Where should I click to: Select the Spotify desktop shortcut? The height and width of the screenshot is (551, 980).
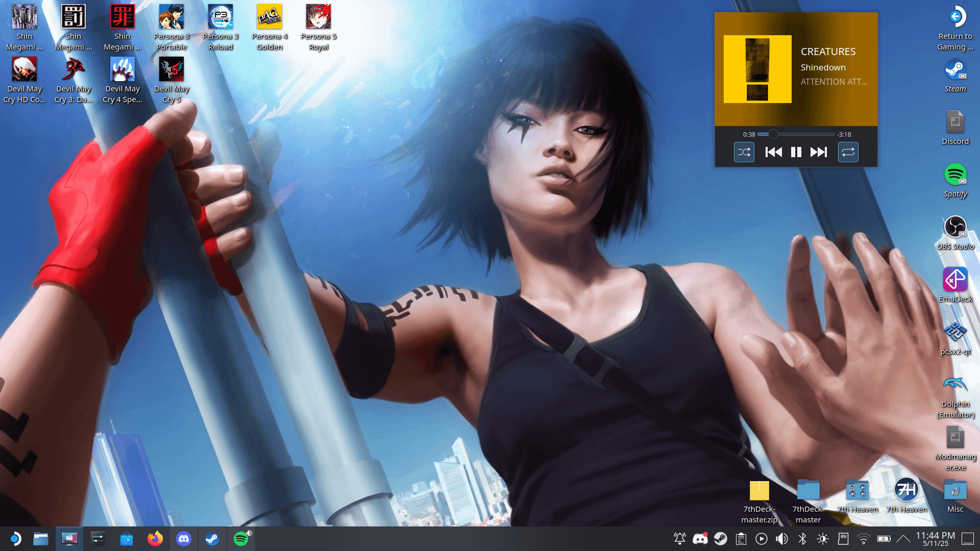pyautogui.click(x=955, y=181)
